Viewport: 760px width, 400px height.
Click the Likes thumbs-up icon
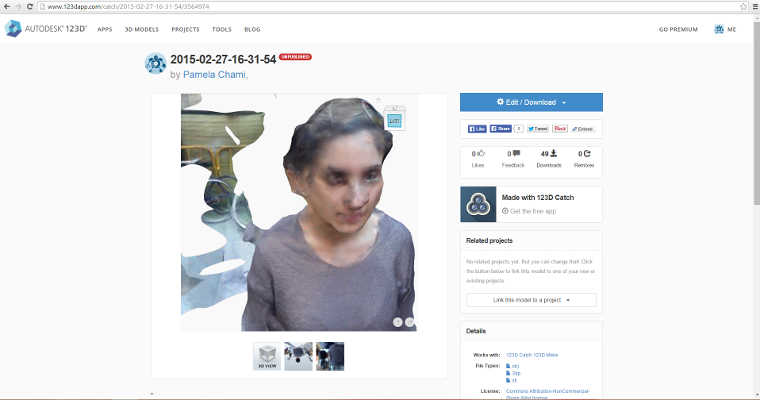coord(481,154)
